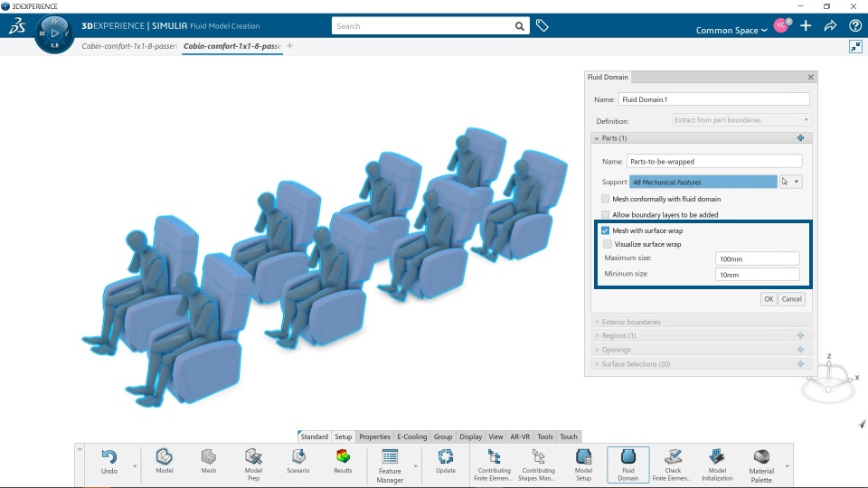Collapse the action bar with left chevron
The height and width of the screenshot is (488, 868).
pyautogui.click(x=80, y=449)
